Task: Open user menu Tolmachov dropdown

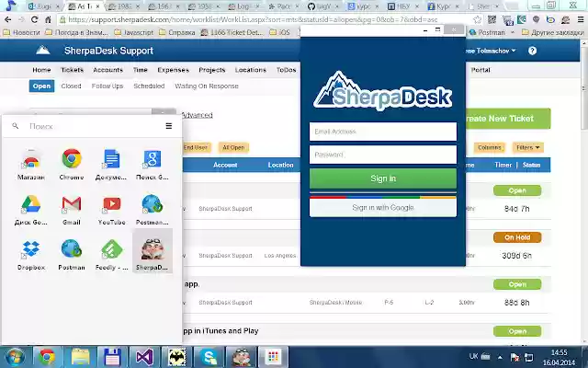Action: point(491,51)
